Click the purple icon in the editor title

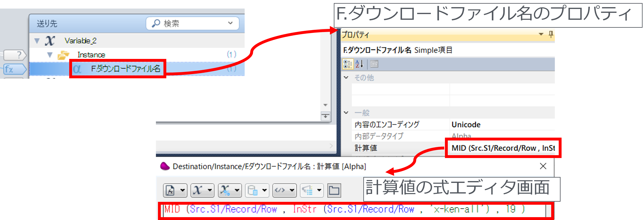pyautogui.click(x=165, y=166)
